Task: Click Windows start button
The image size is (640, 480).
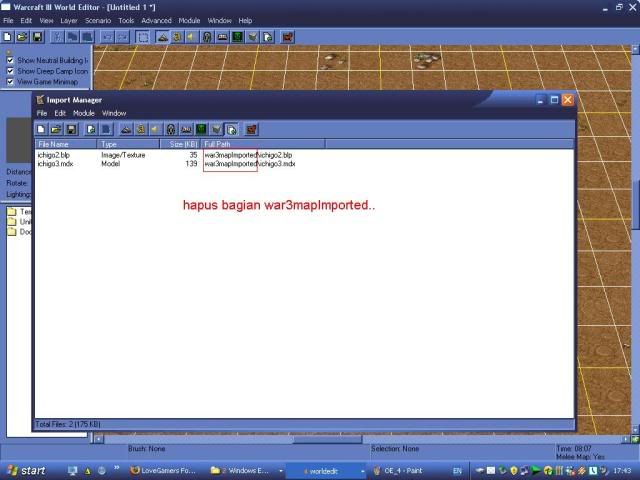Action: [25, 471]
